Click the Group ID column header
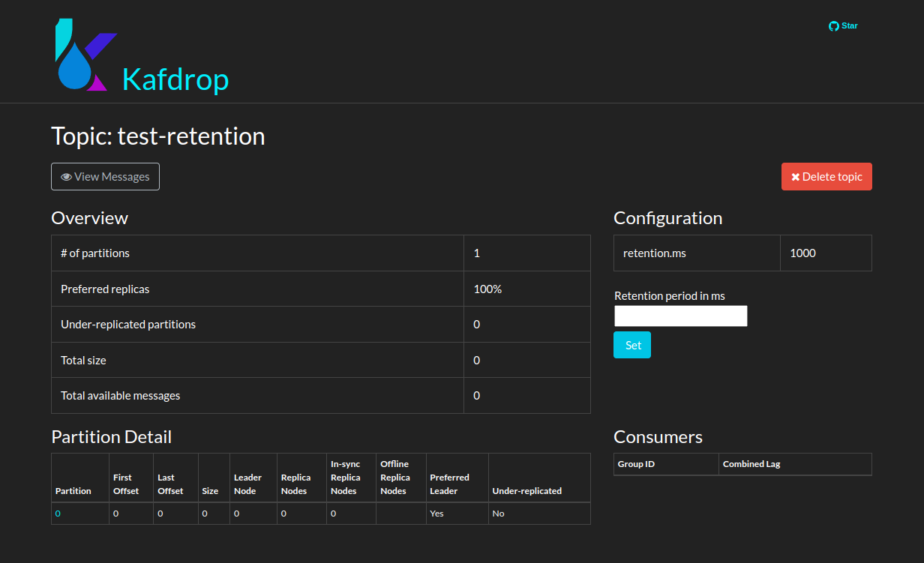Screen dimensions: 924x563 636,463
